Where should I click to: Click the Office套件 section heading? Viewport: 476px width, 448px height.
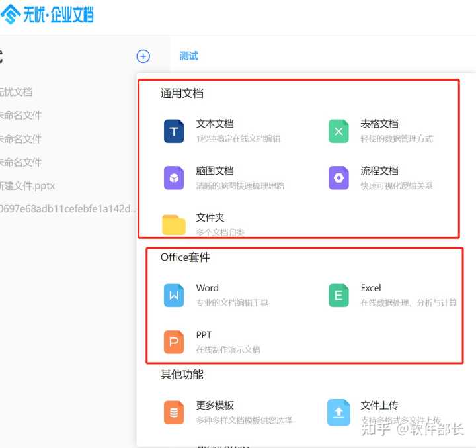click(185, 257)
